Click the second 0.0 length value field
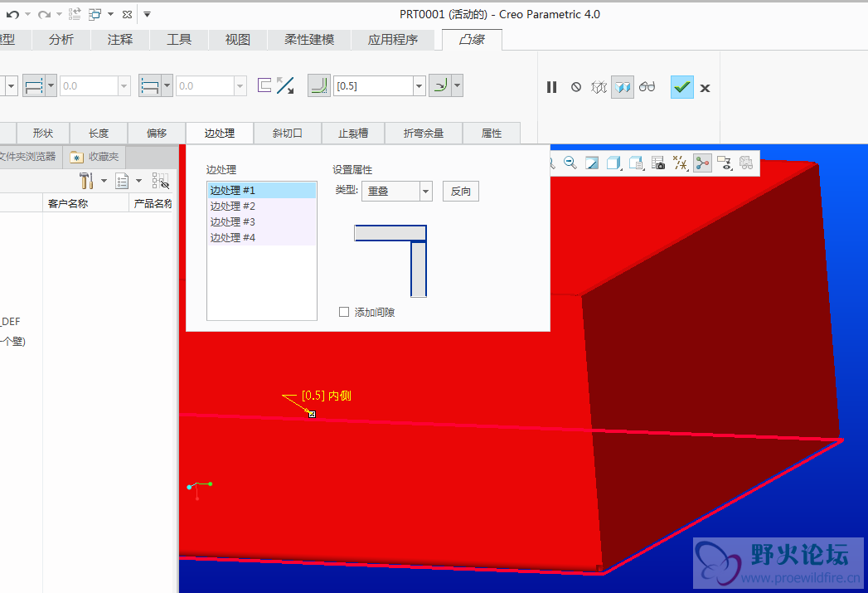Screen dimensions: 868x593 [x=206, y=85]
